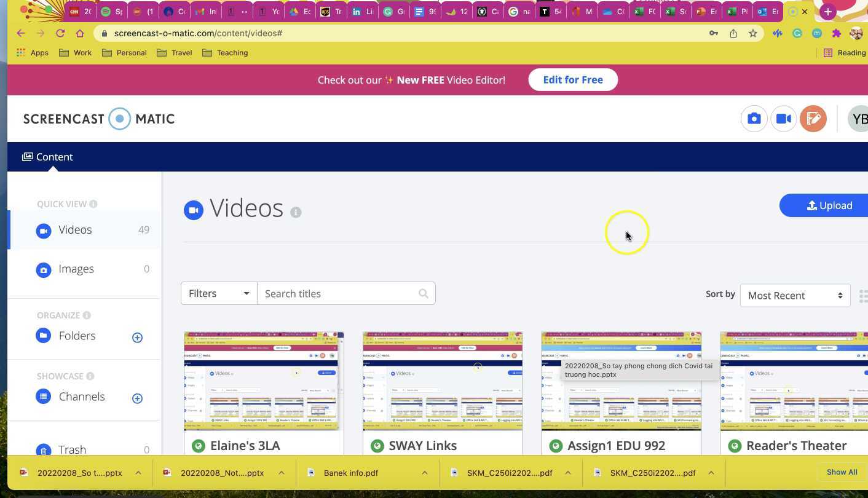Open Channels in the sidebar
Image resolution: width=868 pixels, height=498 pixels.
point(82,397)
